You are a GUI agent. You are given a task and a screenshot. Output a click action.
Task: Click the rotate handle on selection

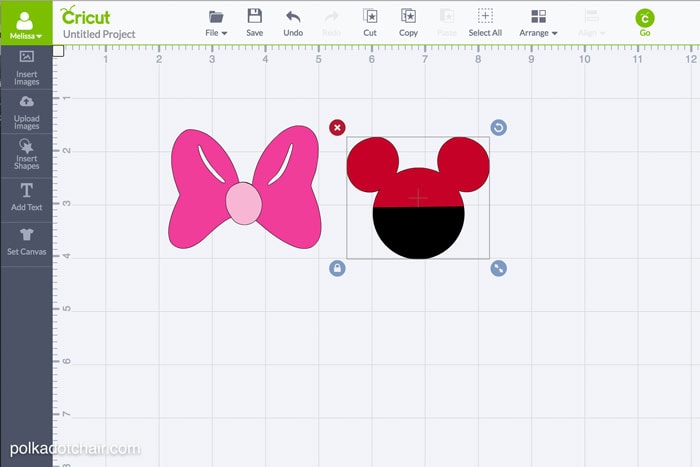tap(498, 127)
